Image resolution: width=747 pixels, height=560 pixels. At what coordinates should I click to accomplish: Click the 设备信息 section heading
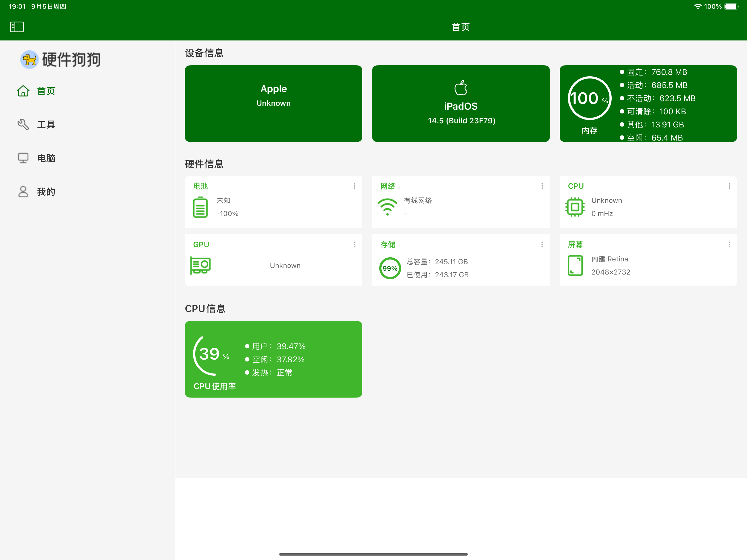[204, 53]
